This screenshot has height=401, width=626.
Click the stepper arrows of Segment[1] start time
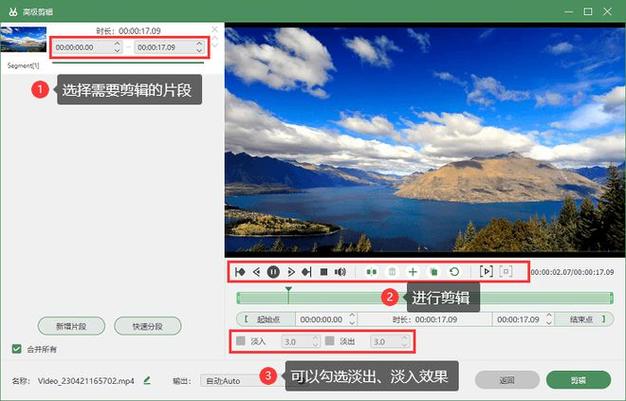click(x=117, y=47)
